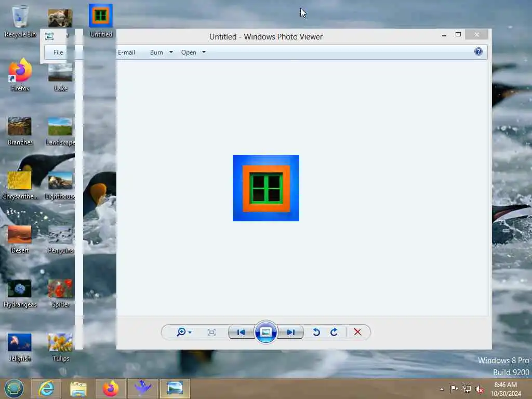Start the slide show
532x399 pixels.
tap(265, 332)
